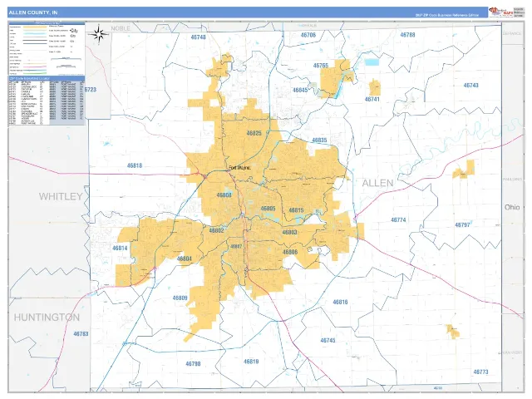Select ZIP code 46809 label
Image resolution: width=532 pixels, height=399 pixels.
tap(180, 298)
